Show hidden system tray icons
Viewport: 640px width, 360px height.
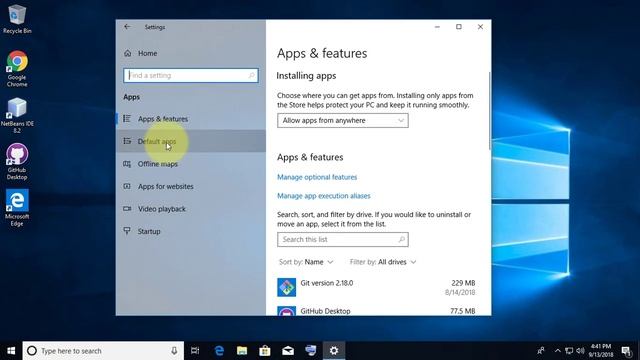point(558,351)
